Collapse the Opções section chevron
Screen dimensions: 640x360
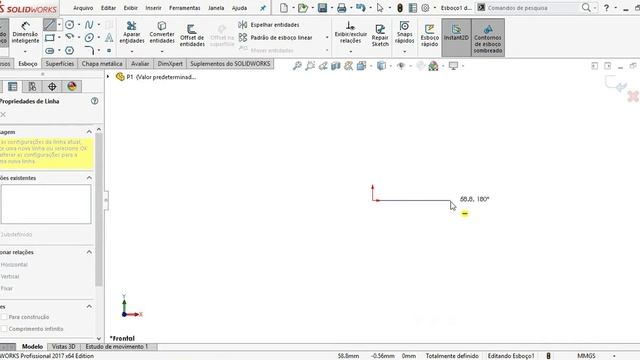89,307
